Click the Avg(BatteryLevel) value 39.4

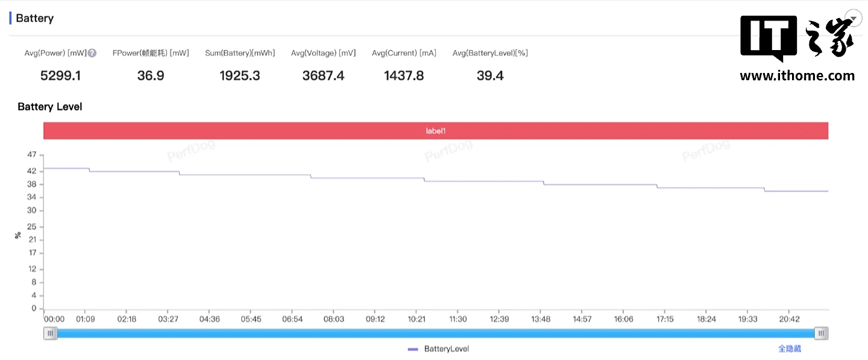click(490, 75)
